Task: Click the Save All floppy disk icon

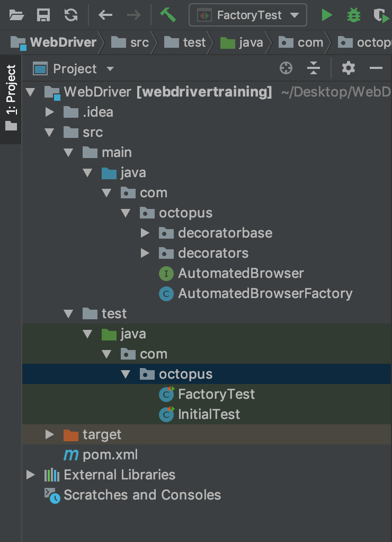Action: (43, 15)
